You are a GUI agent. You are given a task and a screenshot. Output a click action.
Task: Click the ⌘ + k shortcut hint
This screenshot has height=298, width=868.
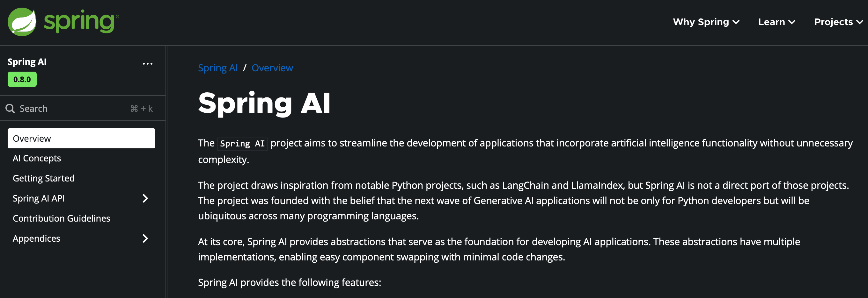[x=142, y=109]
